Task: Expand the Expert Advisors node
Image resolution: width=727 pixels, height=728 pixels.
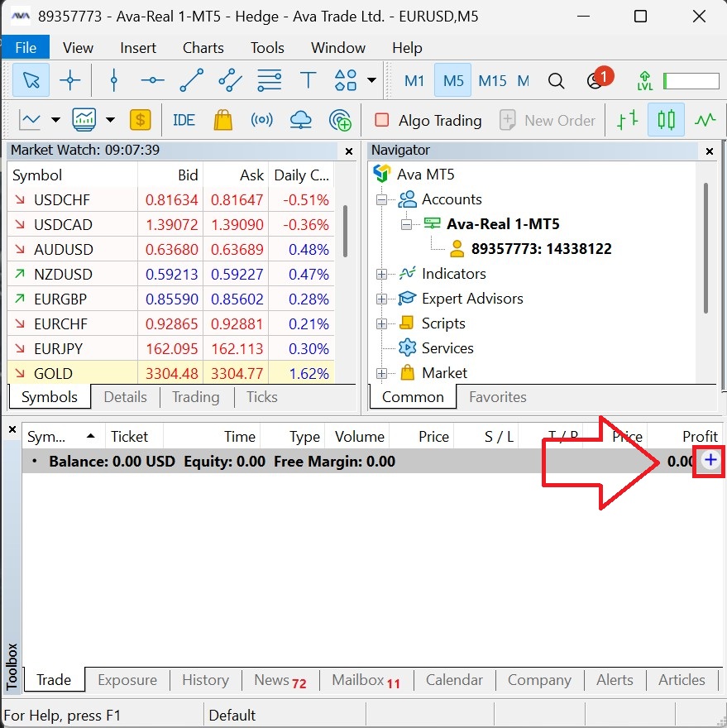Action: tap(381, 299)
